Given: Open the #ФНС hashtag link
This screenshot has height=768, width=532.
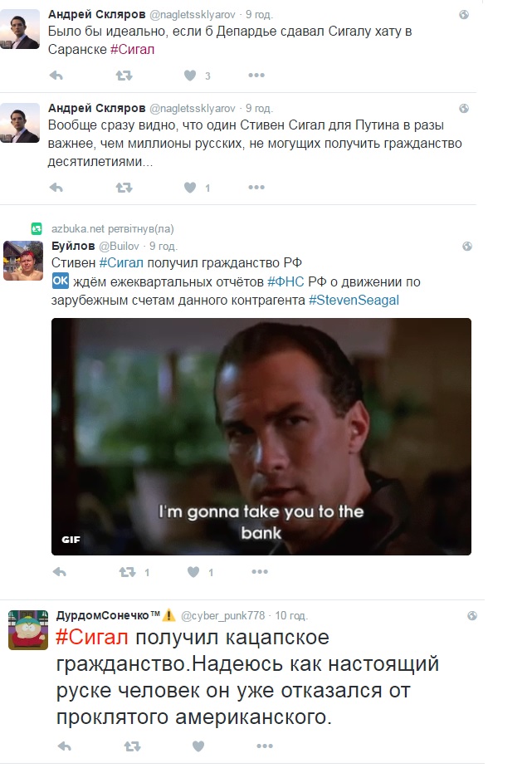Looking at the screenshot, I should [x=286, y=282].
